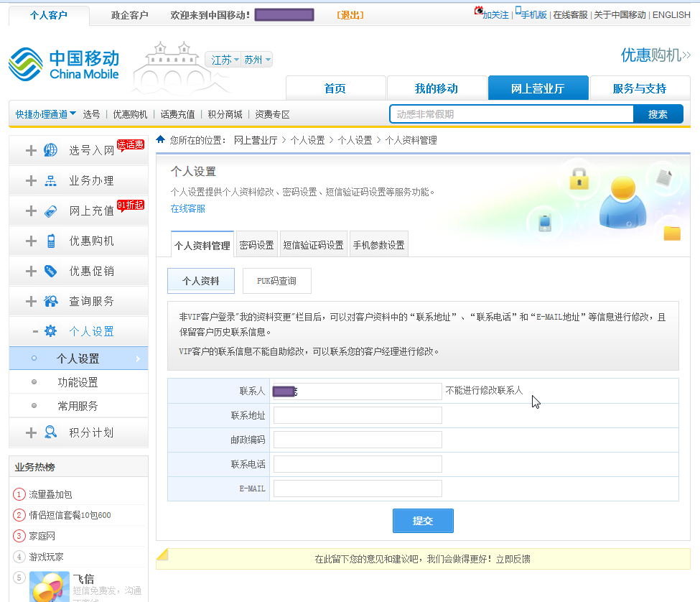Select the 个人资料 sub-tab

[201, 280]
